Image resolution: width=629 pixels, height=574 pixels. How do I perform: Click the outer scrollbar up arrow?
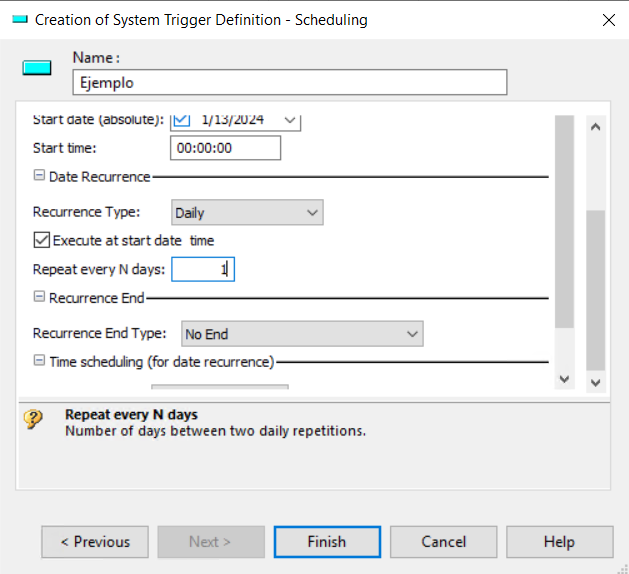(x=596, y=127)
